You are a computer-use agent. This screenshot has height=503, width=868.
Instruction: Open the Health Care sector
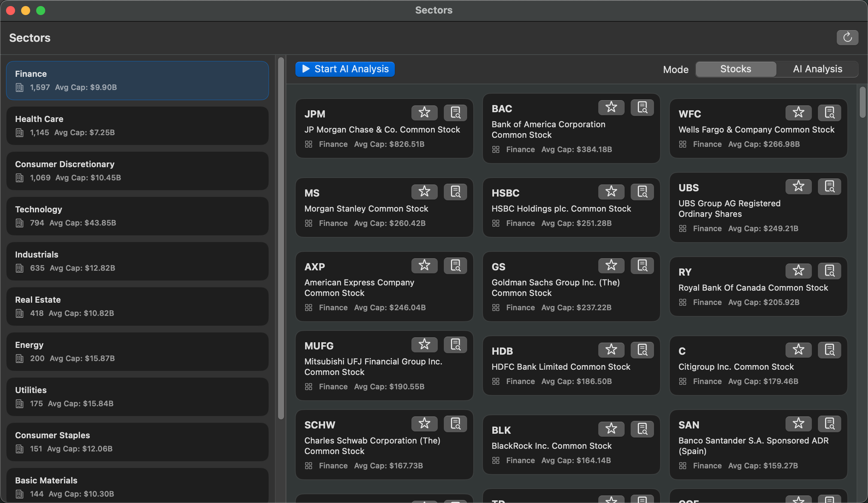click(x=138, y=125)
